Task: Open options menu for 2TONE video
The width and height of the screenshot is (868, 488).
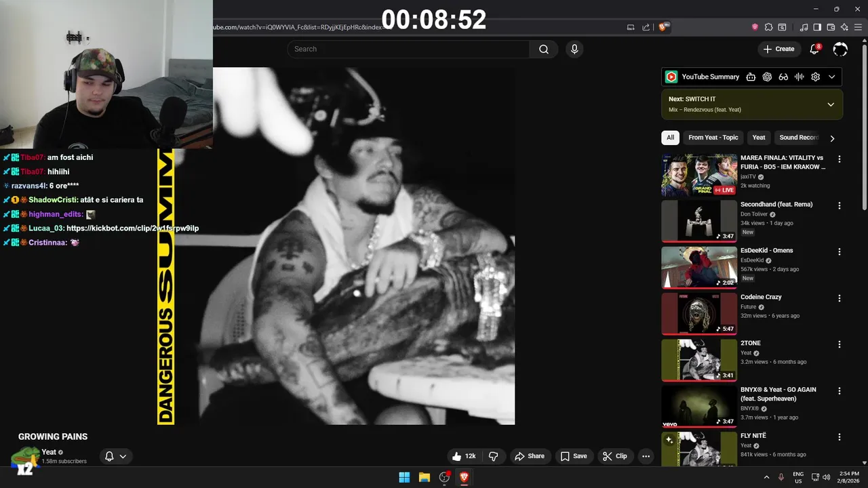Action: [x=840, y=344]
